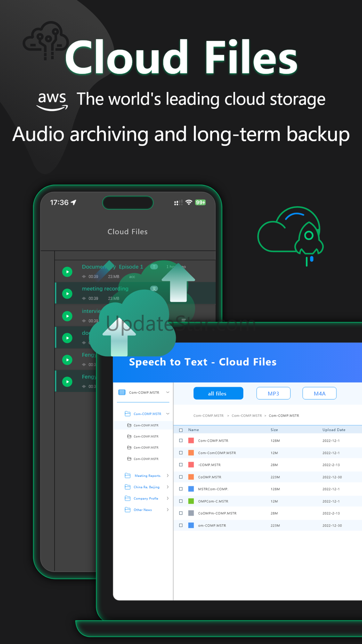Tick the select-all checkbox in the Name header
Viewport: 362px width, 644px height.
(181, 430)
